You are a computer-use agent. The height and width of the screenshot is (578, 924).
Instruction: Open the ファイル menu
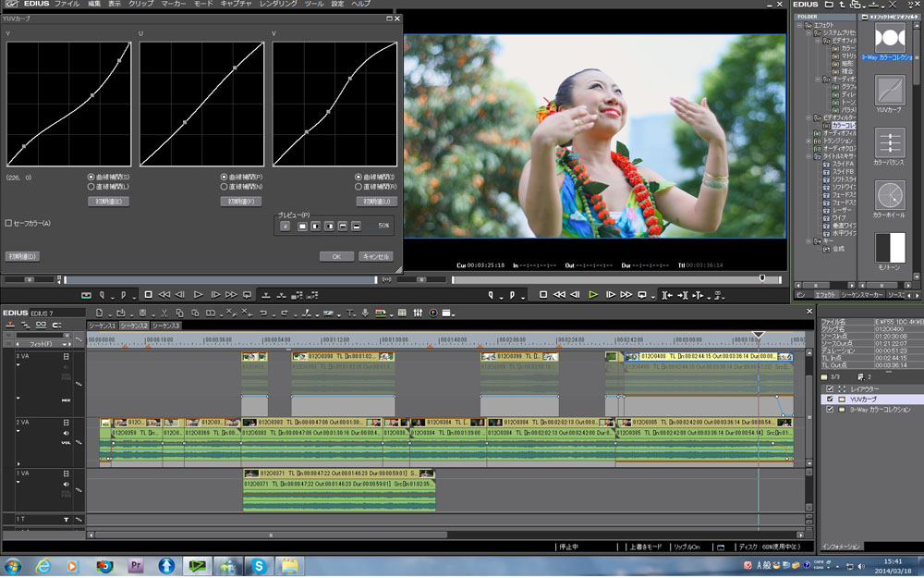tap(67, 4)
